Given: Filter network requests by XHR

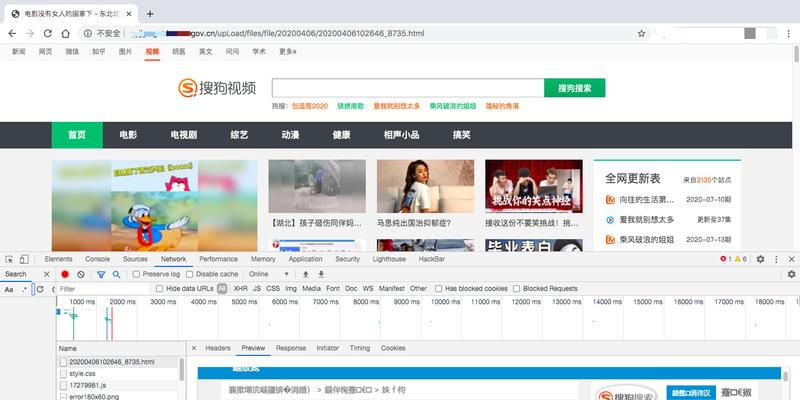Looking at the screenshot, I should [240, 289].
